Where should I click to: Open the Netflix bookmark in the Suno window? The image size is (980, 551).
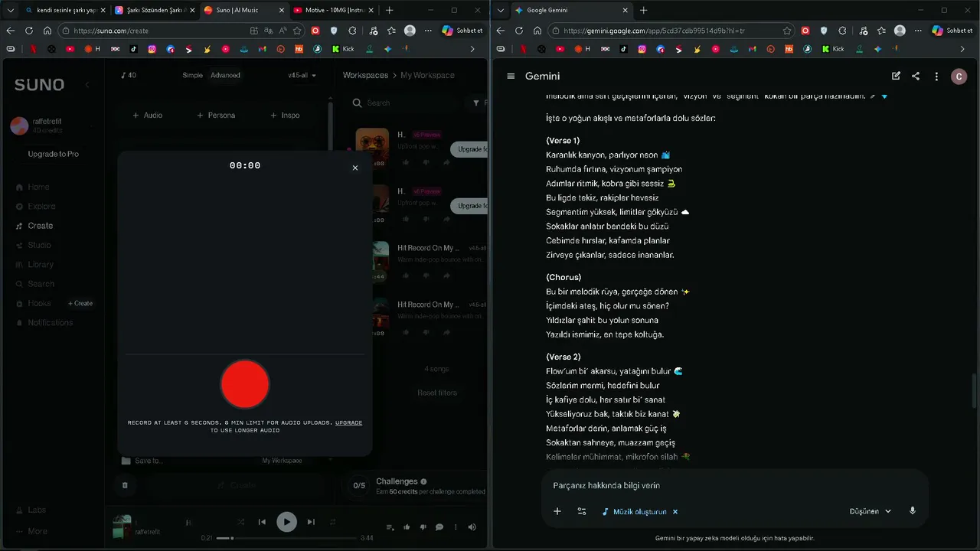33,49
